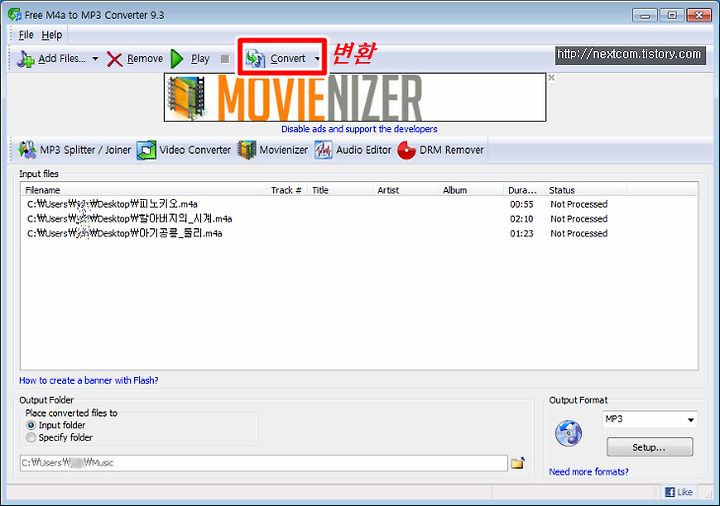Start playback with the Play button

(x=190, y=59)
